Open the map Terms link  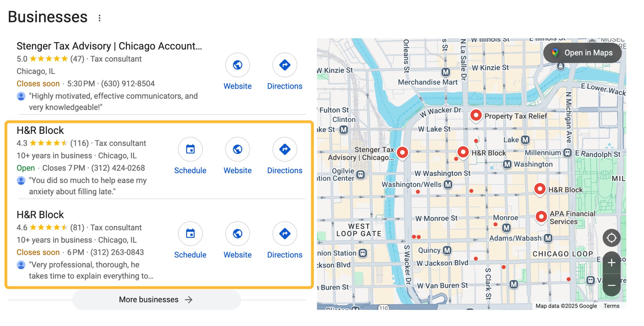click(x=611, y=306)
